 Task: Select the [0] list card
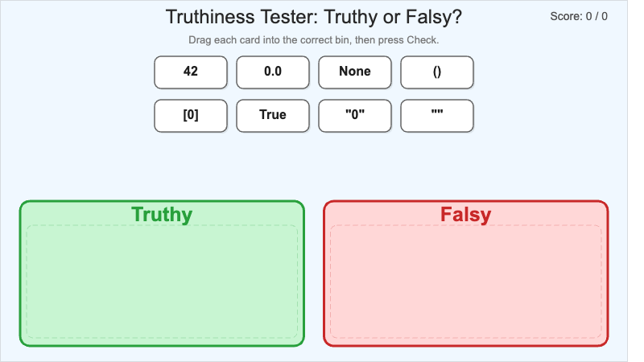coord(191,115)
